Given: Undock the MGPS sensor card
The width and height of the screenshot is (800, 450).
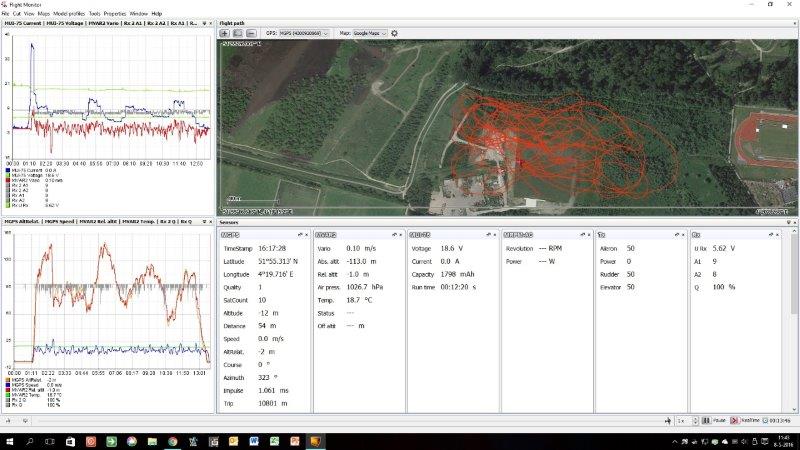Looking at the screenshot, I should (x=300, y=235).
